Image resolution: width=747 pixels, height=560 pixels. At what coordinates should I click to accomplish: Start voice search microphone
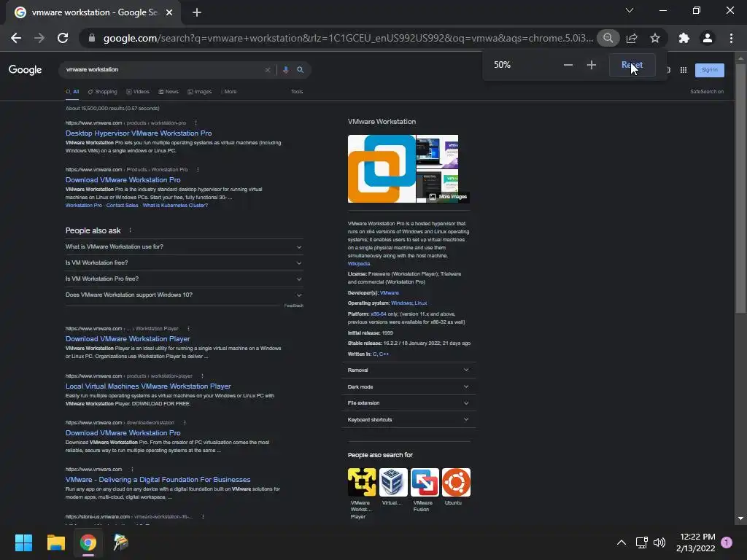click(x=285, y=70)
